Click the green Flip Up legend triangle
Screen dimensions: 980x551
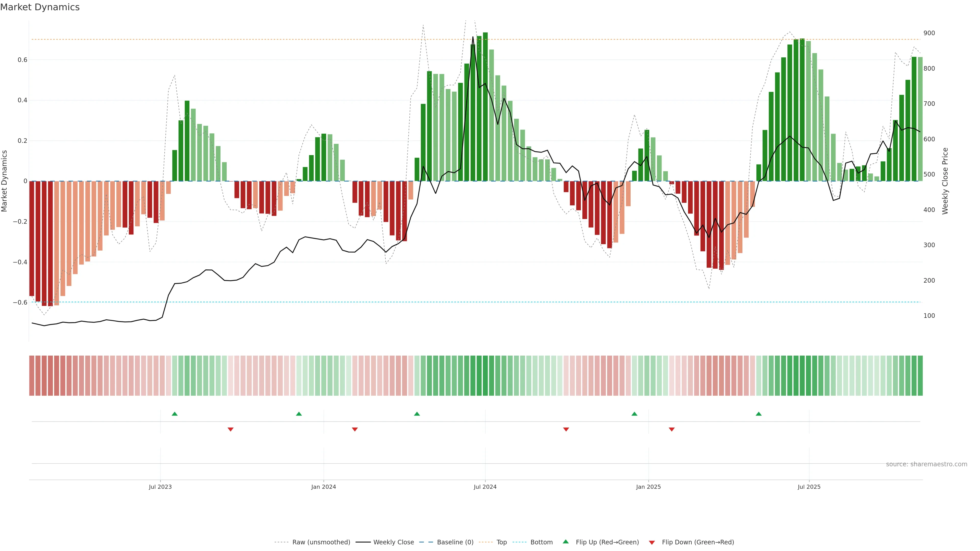pyautogui.click(x=566, y=542)
